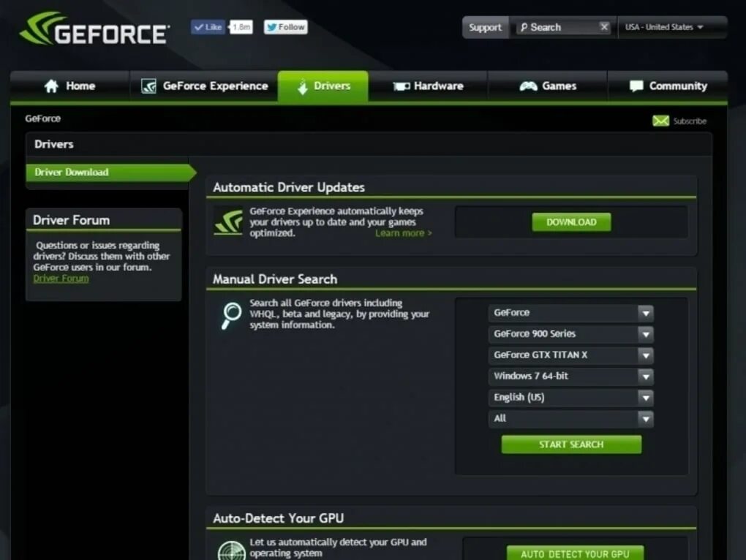The width and height of the screenshot is (746, 560).
Task: Click the Community speech bubble icon
Action: pos(635,86)
